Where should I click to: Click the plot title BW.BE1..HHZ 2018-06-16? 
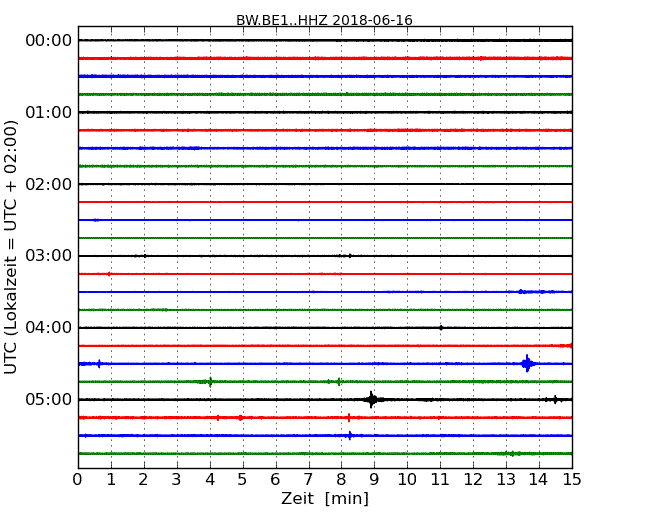[x=324, y=20]
